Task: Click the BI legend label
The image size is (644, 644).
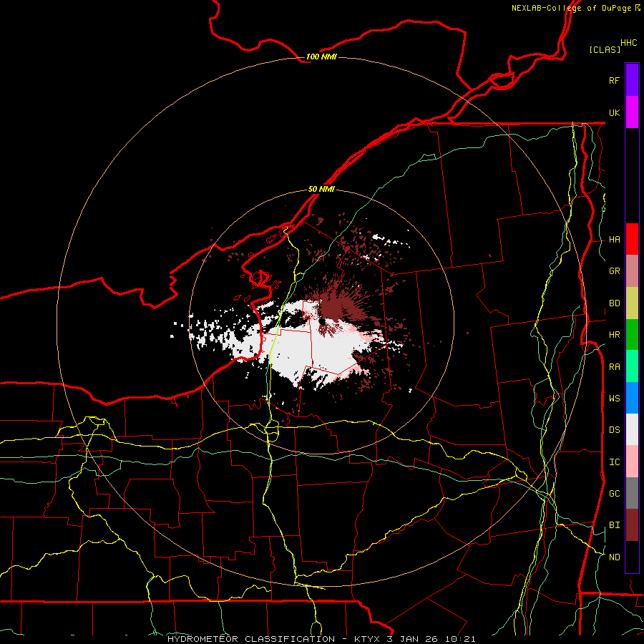Action: [x=615, y=525]
